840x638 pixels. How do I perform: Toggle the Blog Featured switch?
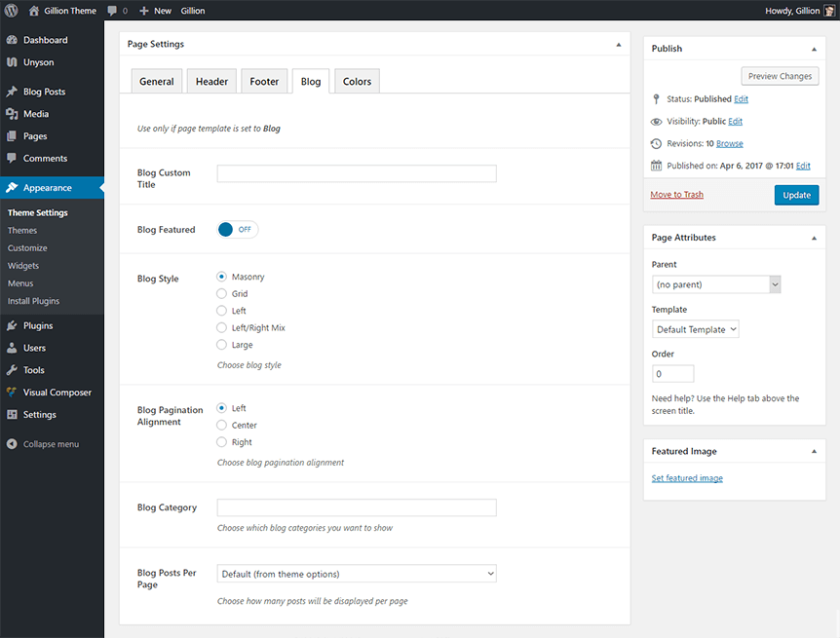coord(238,230)
